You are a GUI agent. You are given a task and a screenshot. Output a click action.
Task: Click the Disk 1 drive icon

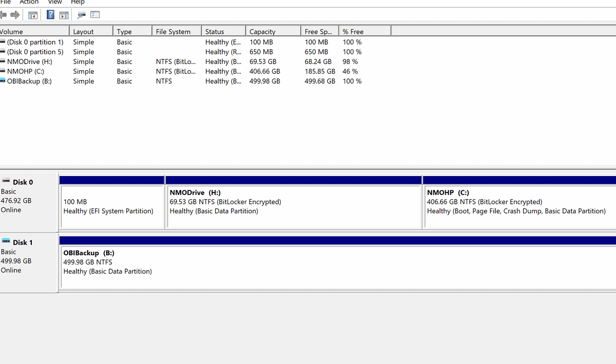click(x=6, y=241)
